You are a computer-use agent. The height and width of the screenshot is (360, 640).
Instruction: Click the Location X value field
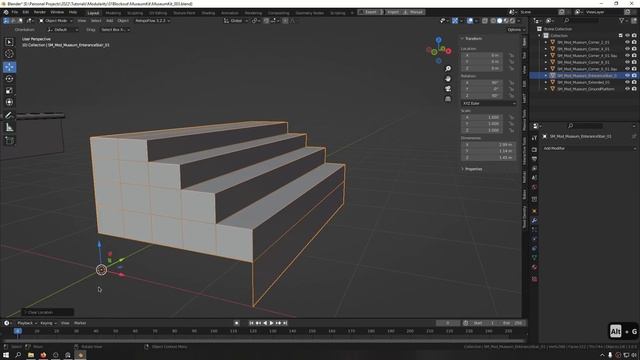482,55
